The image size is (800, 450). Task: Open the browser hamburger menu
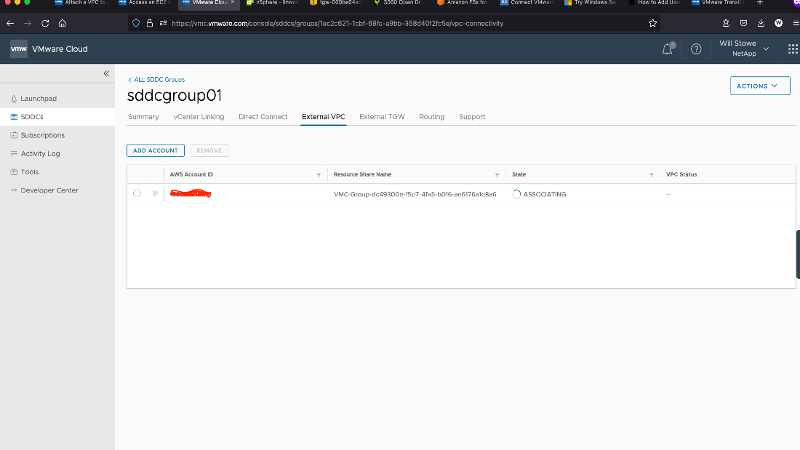click(795, 23)
